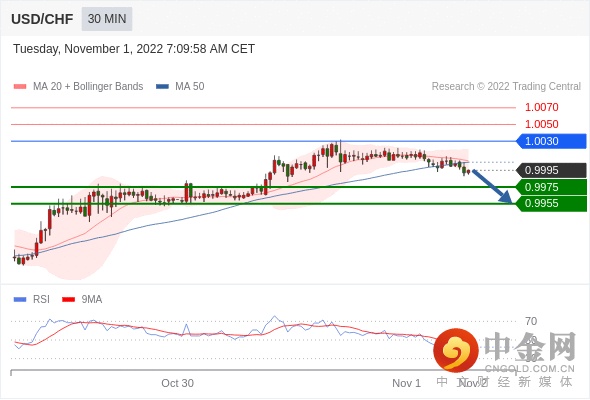
Task: Click the 9MA legend label
Action: [92, 300]
